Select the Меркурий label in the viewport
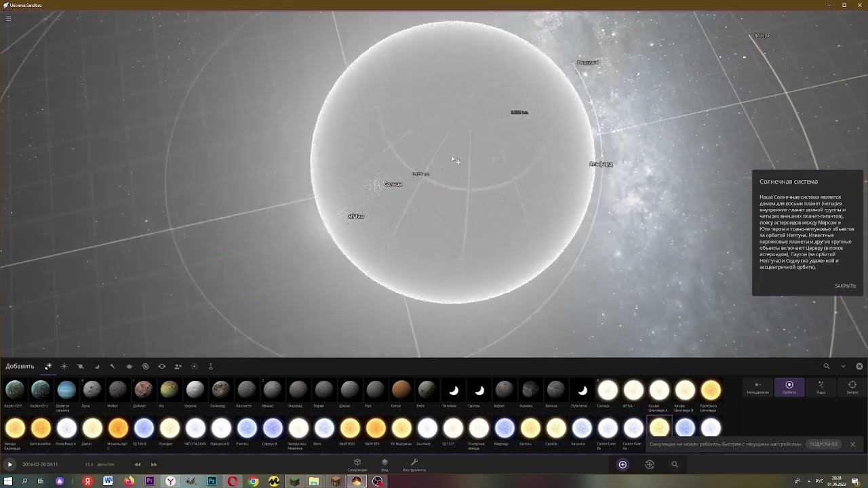 click(588, 62)
